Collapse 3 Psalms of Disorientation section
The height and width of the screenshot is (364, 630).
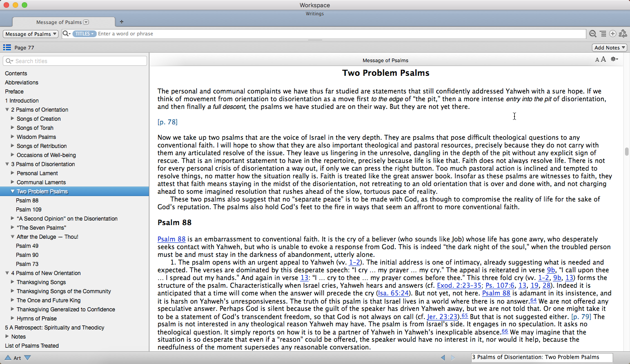point(7,164)
